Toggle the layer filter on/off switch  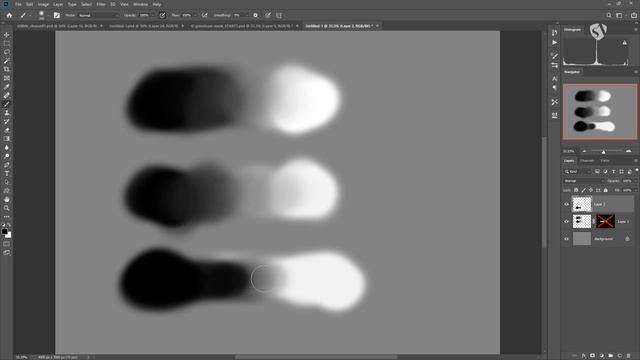(636, 171)
